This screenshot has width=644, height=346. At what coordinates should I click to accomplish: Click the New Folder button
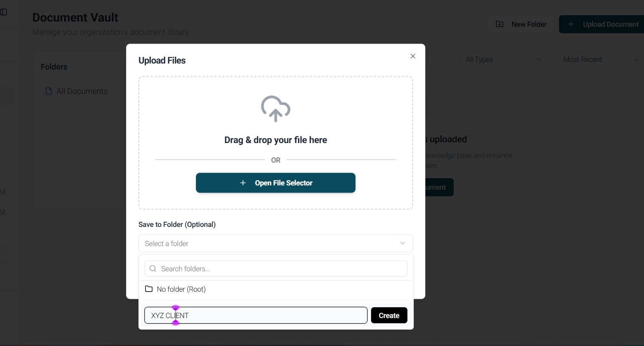[x=521, y=24]
